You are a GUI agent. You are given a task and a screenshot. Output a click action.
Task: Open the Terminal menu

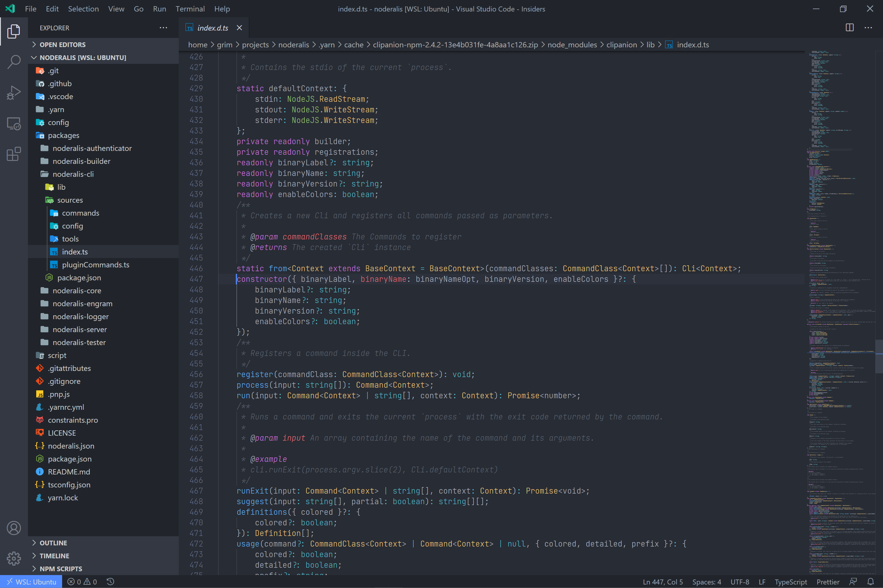[190, 9]
